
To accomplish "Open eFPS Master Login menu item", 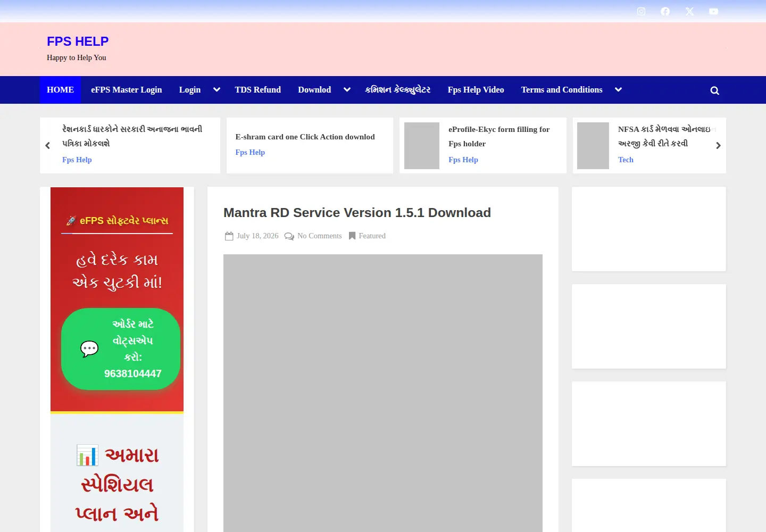I will coord(127,90).
